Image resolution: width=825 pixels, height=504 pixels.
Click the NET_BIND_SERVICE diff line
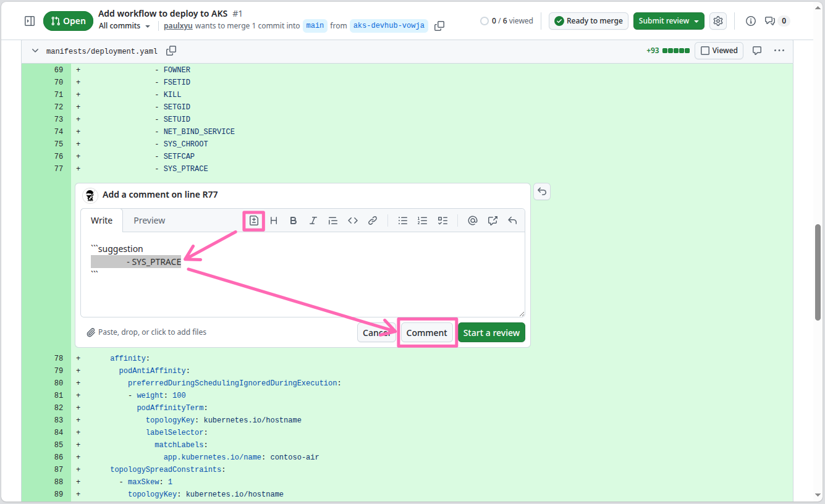click(432, 132)
